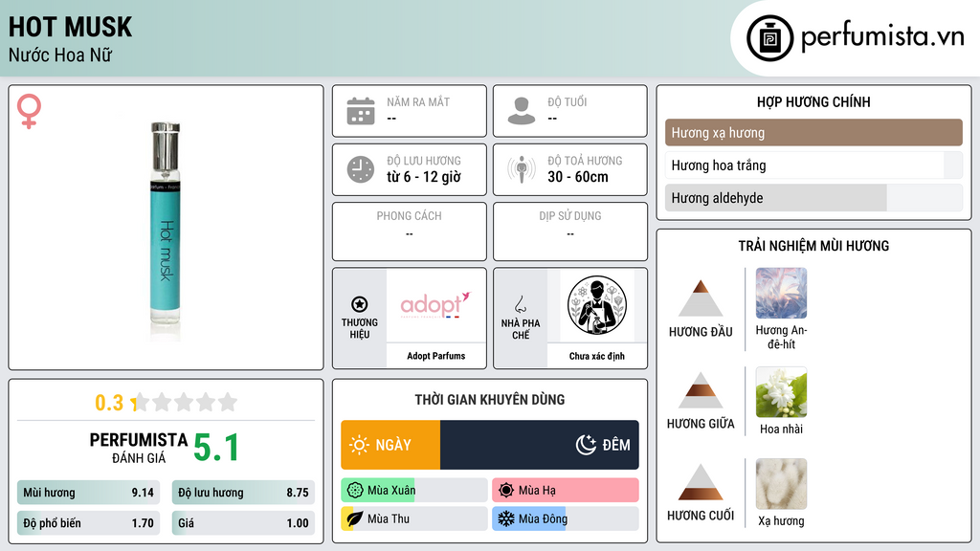Open the Xạ hương musk note image
Image resolution: width=980 pixels, height=551 pixels.
click(x=781, y=483)
